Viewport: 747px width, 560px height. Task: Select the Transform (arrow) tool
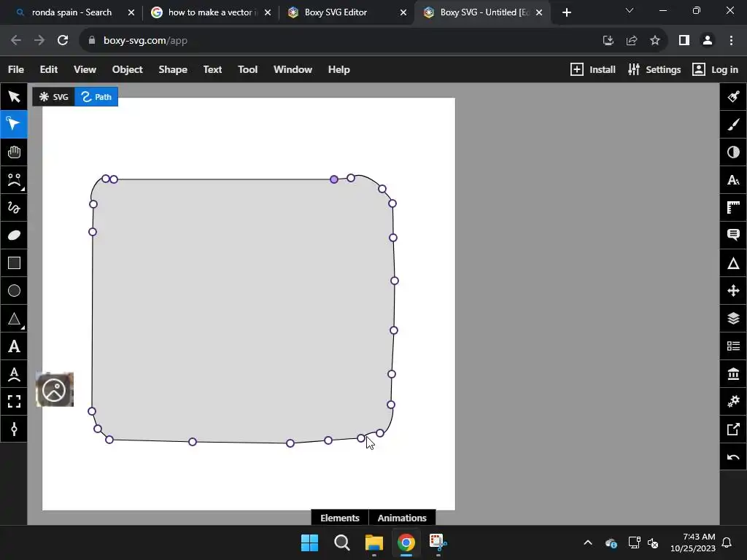(14, 97)
